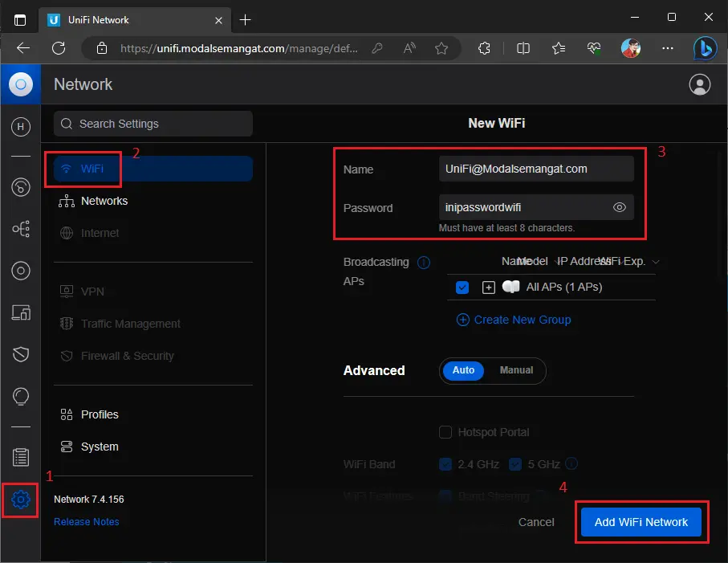Toggle the 2.4 GHz band checkbox
The height and width of the screenshot is (563, 728).
tap(445, 463)
